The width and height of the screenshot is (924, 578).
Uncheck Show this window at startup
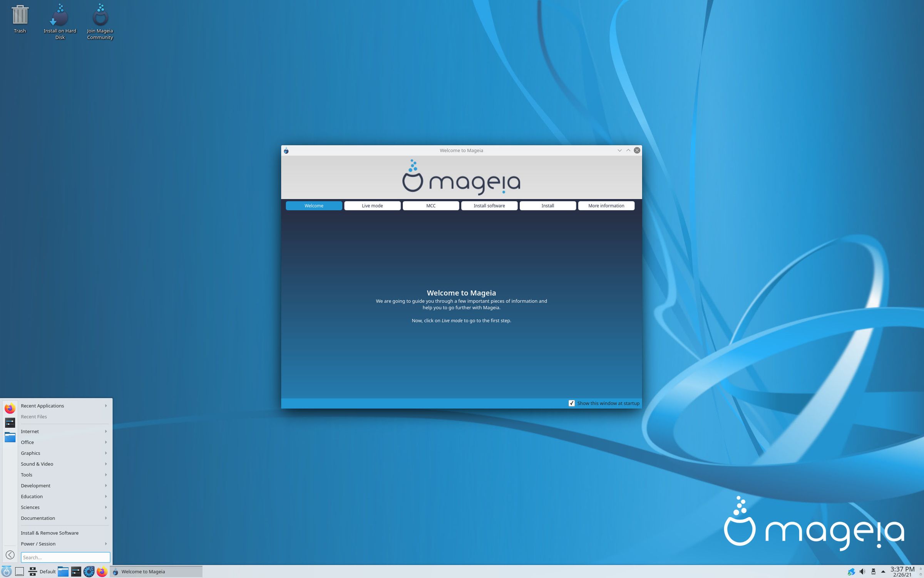click(x=572, y=403)
